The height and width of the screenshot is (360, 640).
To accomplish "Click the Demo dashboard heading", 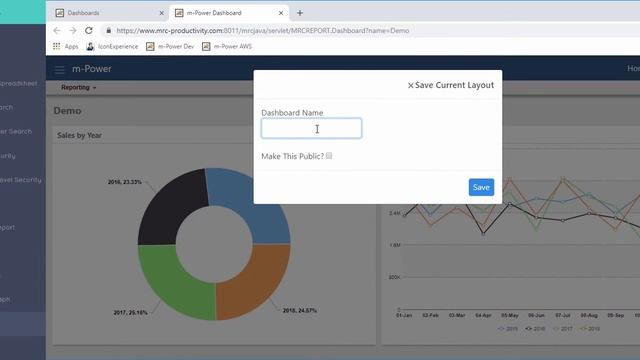I will coord(67,111).
